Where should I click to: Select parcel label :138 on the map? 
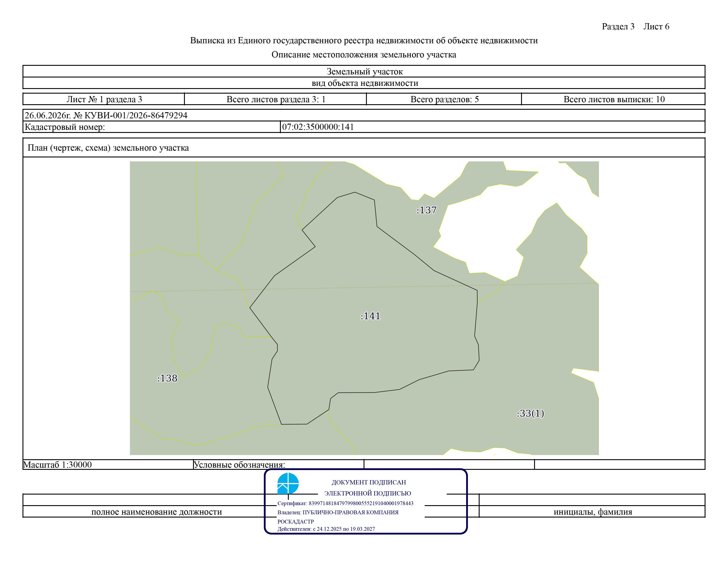pos(167,378)
